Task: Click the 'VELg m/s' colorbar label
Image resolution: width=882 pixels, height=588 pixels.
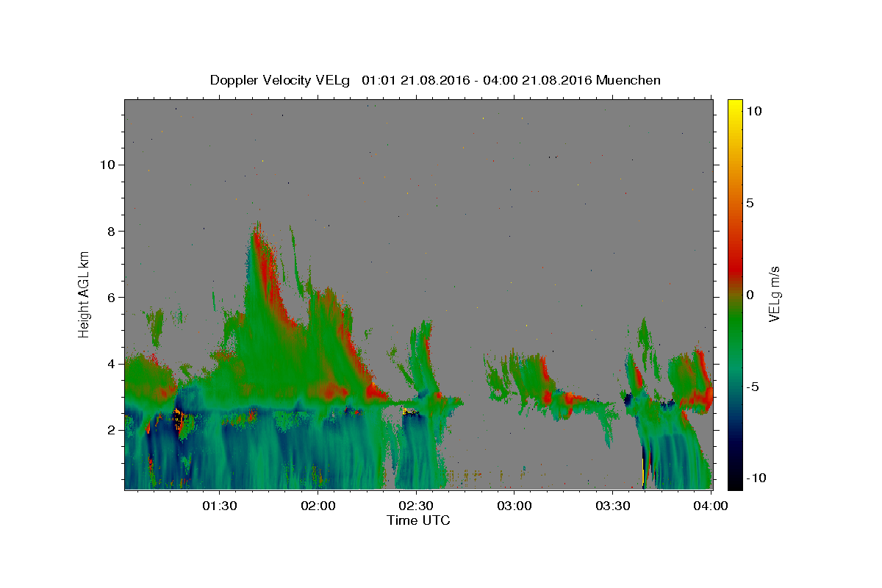Action: point(775,294)
